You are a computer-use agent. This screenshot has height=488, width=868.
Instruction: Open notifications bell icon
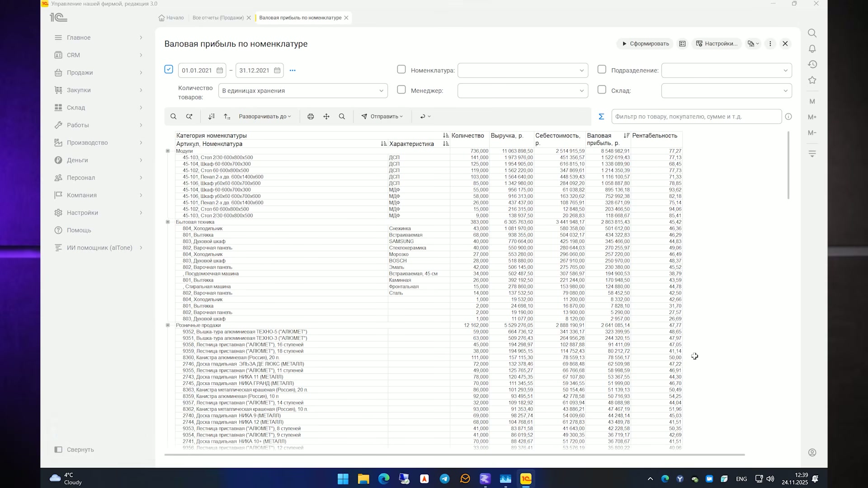point(812,49)
